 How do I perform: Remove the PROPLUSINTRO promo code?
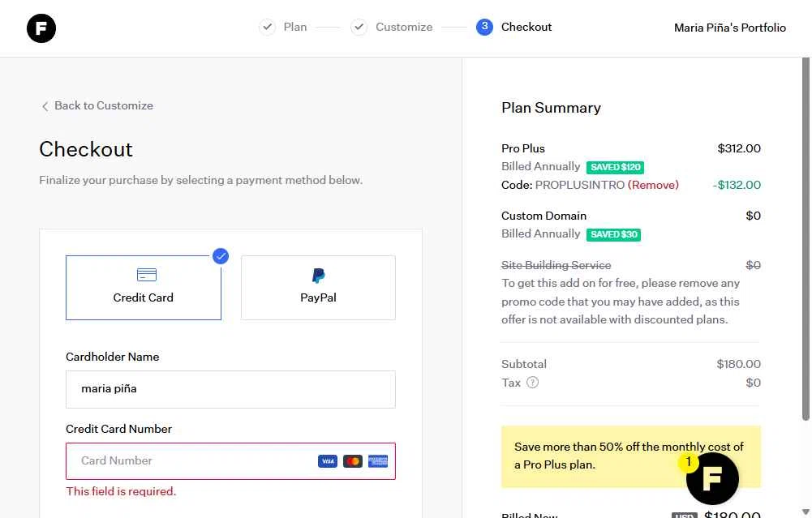(x=653, y=185)
